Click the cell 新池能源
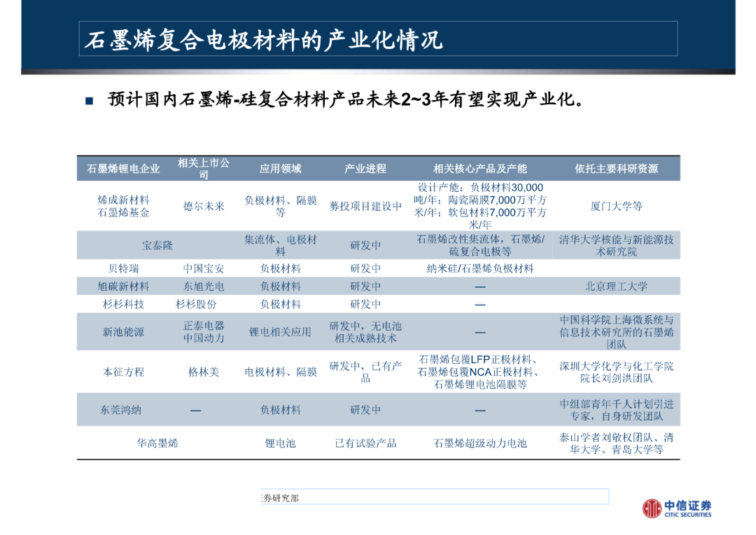 tap(123, 332)
